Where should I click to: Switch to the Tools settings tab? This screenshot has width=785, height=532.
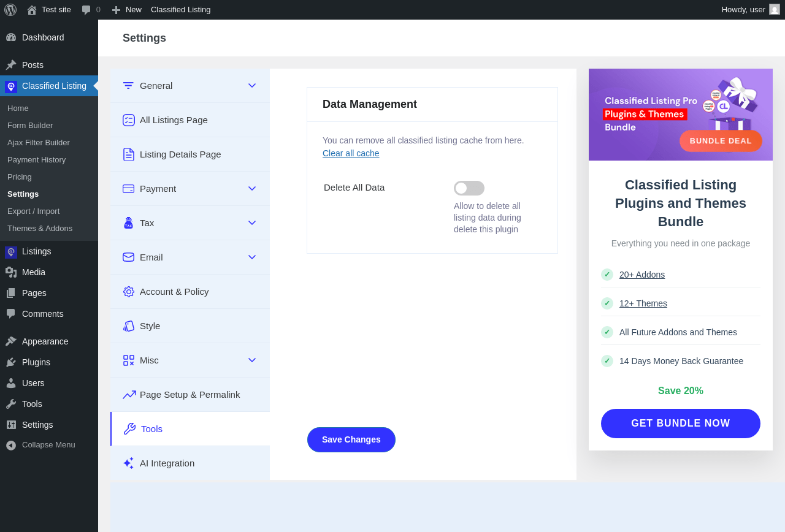[190, 429]
